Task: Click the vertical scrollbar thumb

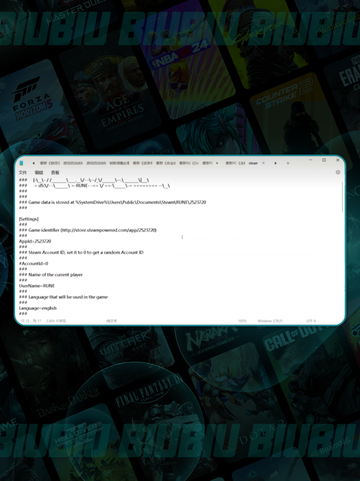Action: click(342, 197)
